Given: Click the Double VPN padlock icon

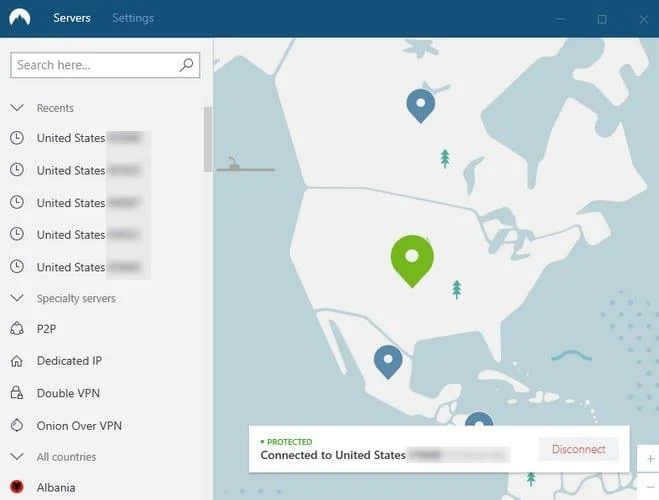Looking at the screenshot, I should click(17, 393).
